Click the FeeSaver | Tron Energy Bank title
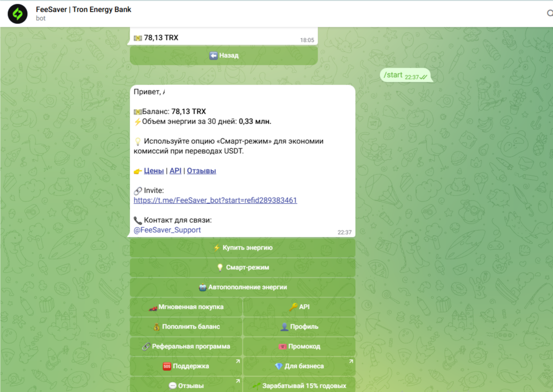This screenshot has height=392, width=553. 84,9
